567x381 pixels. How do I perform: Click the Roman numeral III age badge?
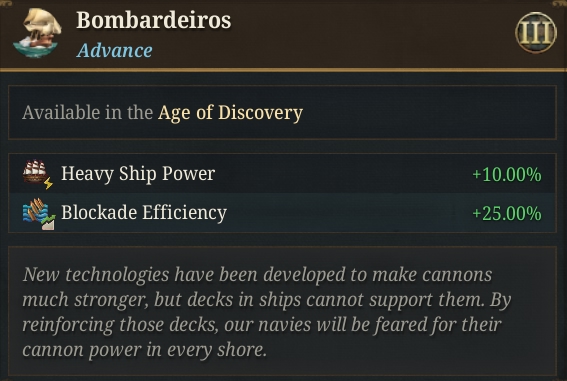coord(536,33)
